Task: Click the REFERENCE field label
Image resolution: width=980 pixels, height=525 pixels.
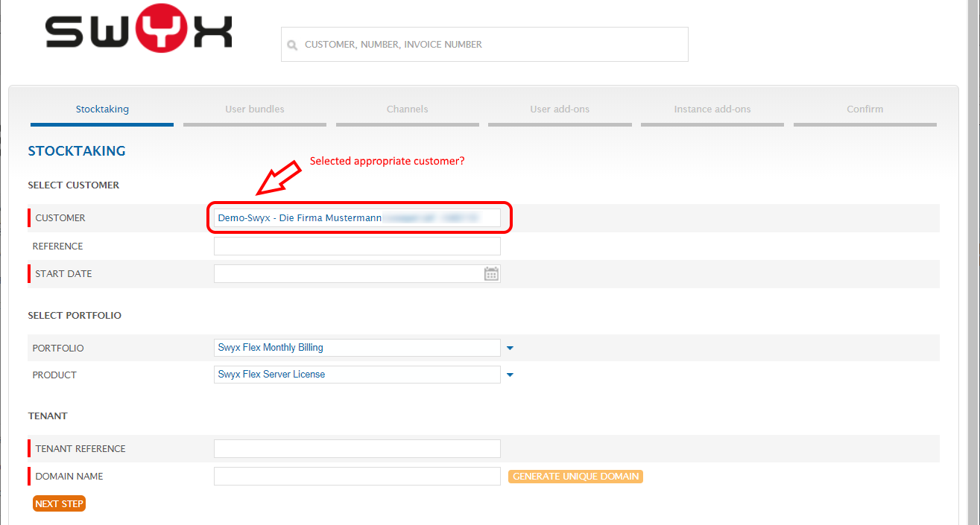Action: 58,246
